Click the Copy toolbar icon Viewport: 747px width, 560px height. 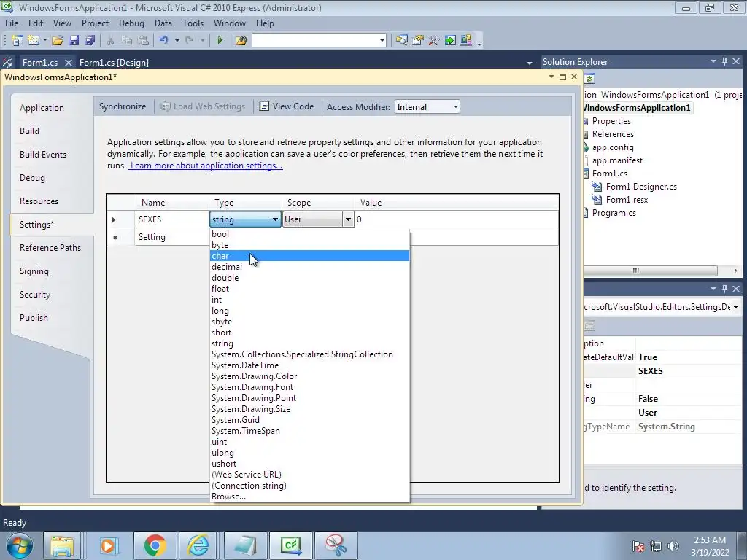pos(127,41)
